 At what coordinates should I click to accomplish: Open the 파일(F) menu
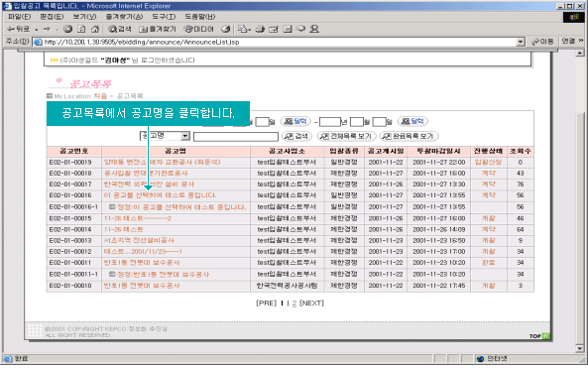tap(19, 17)
